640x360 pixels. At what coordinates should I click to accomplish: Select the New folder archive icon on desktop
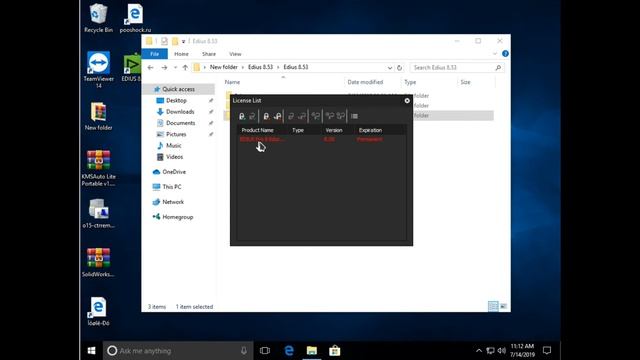pyautogui.click(x=98, y=116)
